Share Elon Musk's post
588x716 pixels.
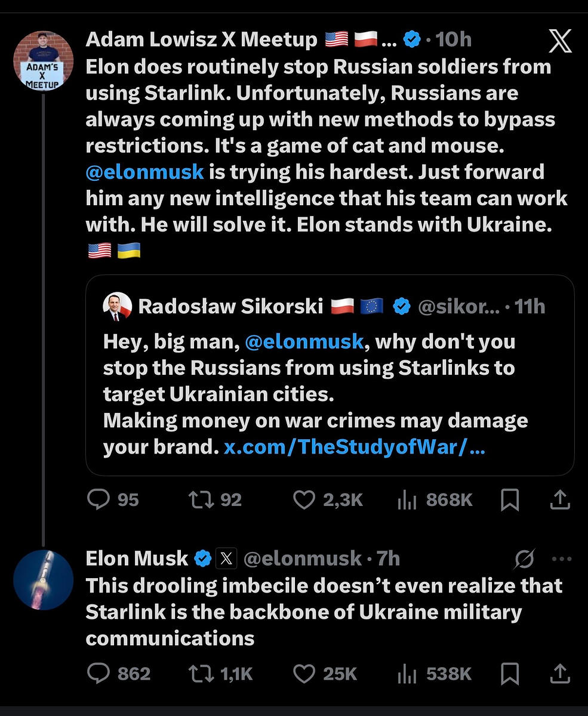[x=559, y=674]
